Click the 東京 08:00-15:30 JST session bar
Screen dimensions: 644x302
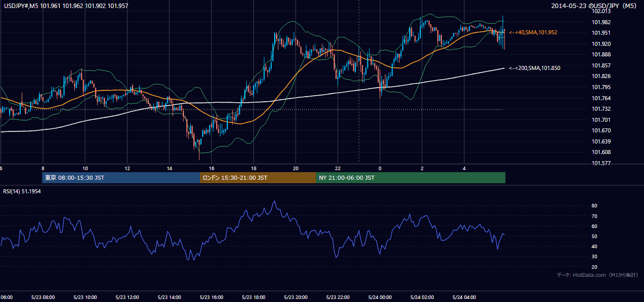tap(121, 178)
